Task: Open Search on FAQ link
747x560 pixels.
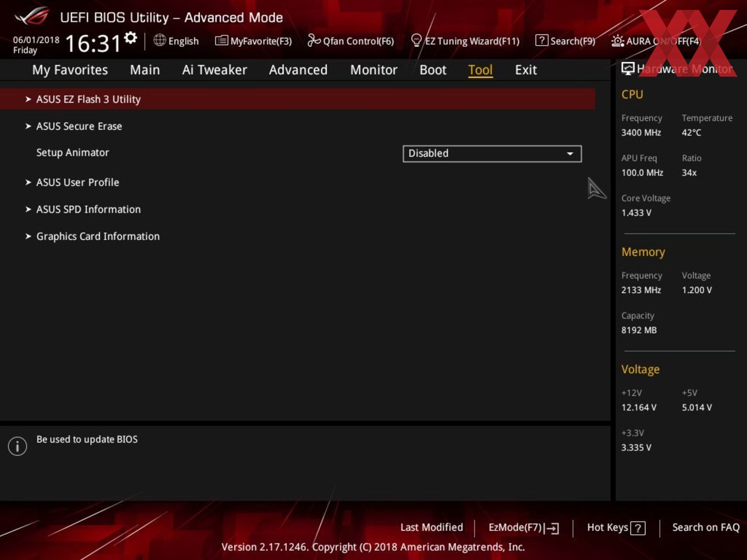Action: coord(706,527)
